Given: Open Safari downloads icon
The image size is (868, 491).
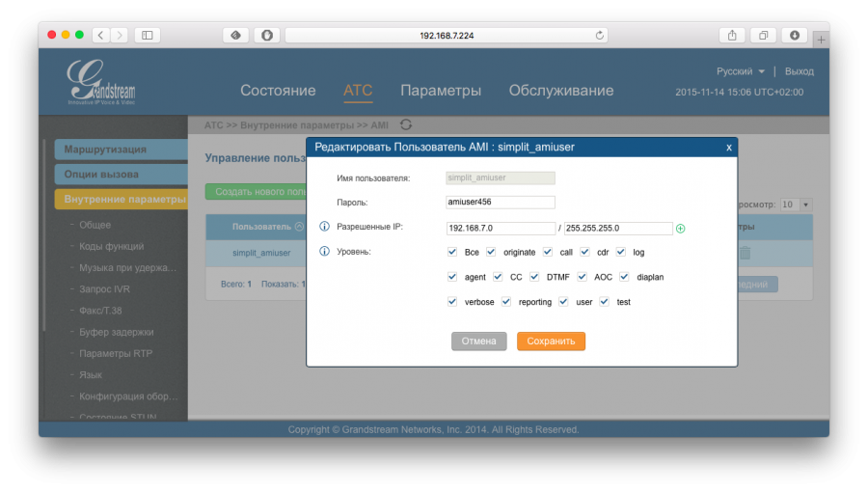Looking at the screenshot, I should pos(795,36).
